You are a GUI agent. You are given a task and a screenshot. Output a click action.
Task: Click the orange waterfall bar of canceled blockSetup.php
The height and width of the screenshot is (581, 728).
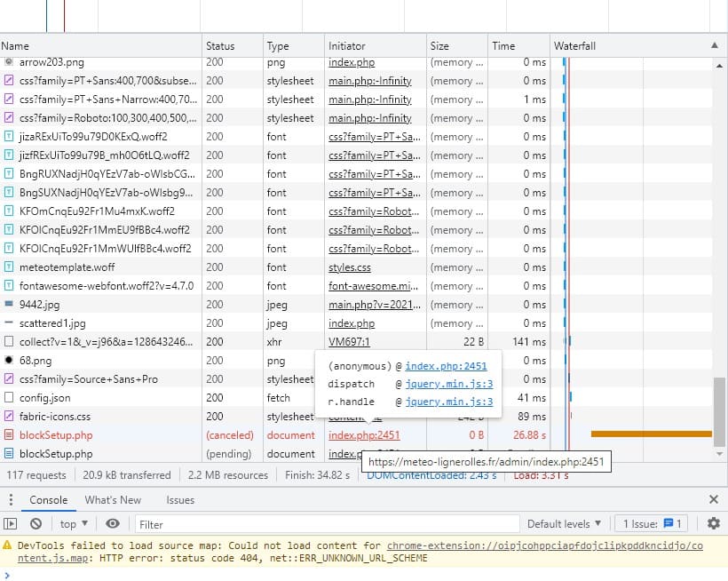(652, 434)
